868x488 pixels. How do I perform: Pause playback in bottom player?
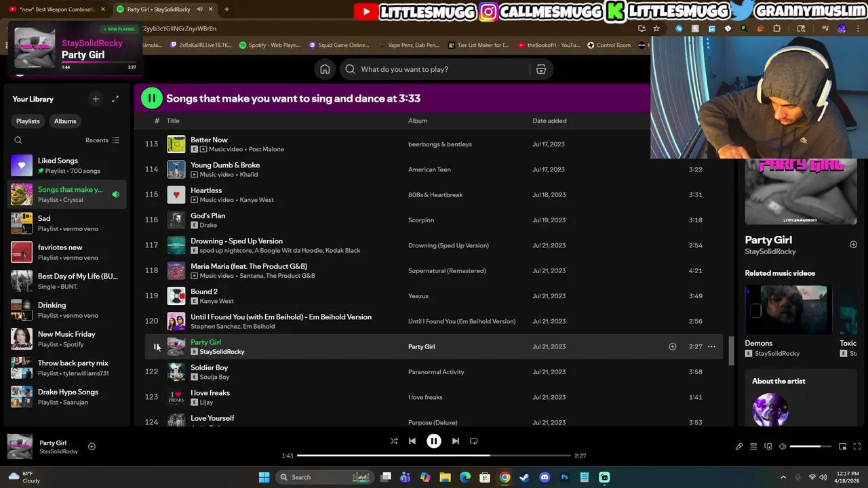click(434, 441)
